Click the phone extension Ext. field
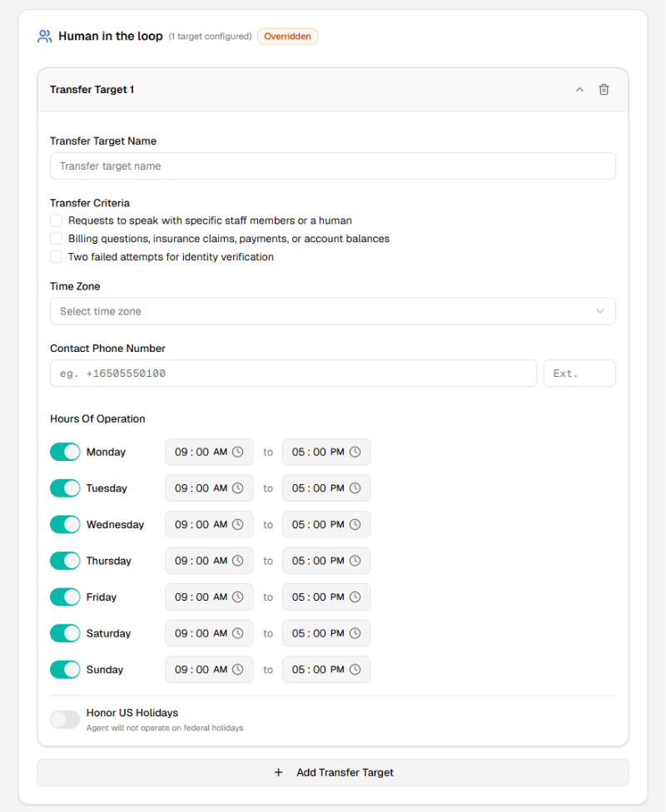666x812 pixels. click(579, 374)
